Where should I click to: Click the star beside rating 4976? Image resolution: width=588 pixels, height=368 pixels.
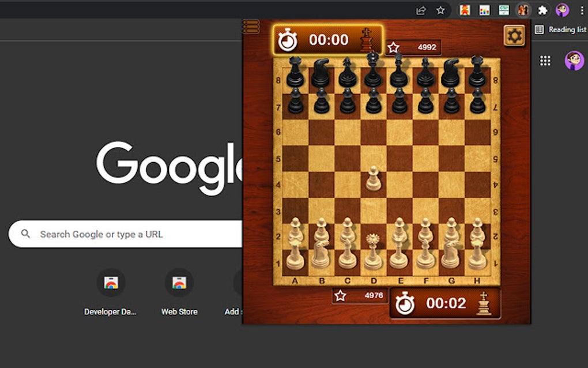tap(341, 295)
